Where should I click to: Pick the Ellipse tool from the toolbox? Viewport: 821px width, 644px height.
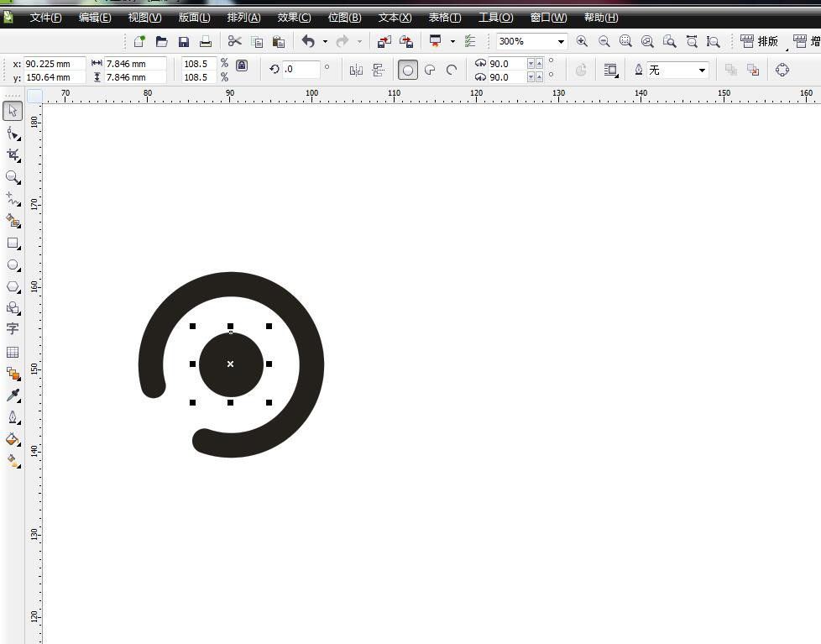[13, 265]
